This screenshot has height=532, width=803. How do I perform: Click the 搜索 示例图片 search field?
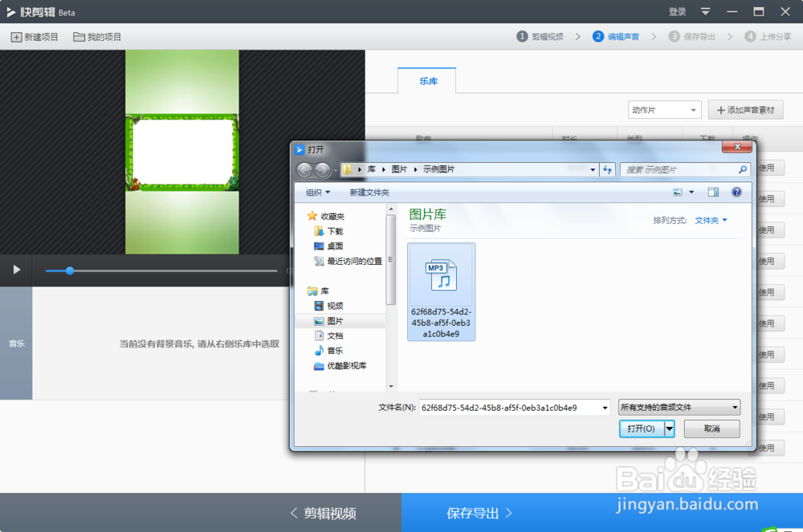(680, 169)
